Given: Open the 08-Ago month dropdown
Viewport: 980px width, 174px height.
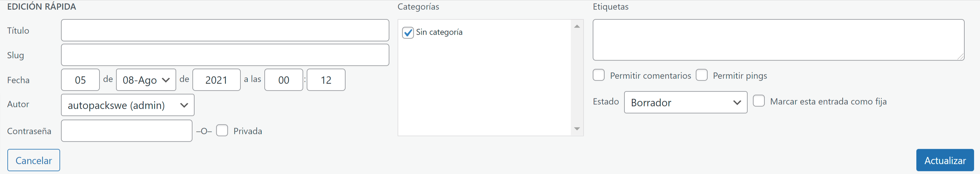Looking at the screenshot, I should pyautogui.click(x=146, y=79).
